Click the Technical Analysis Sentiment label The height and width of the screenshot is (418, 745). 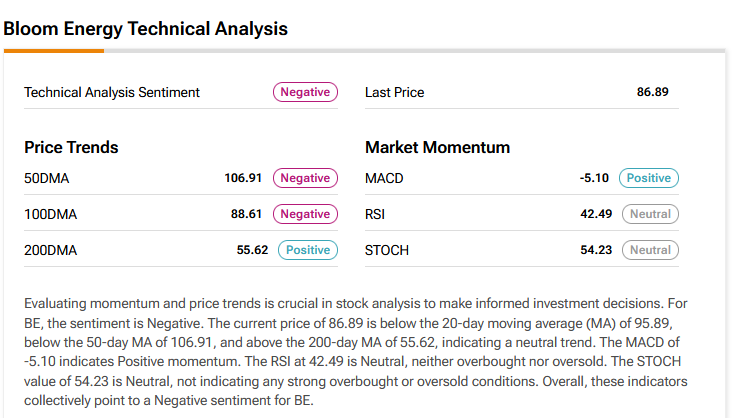pos(112,92)
